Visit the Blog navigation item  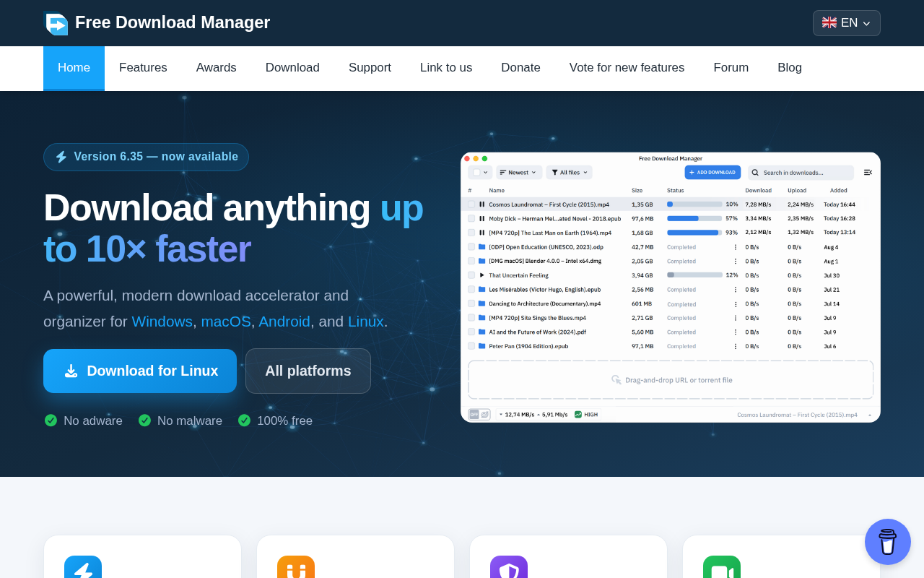[x=790, y=68]
